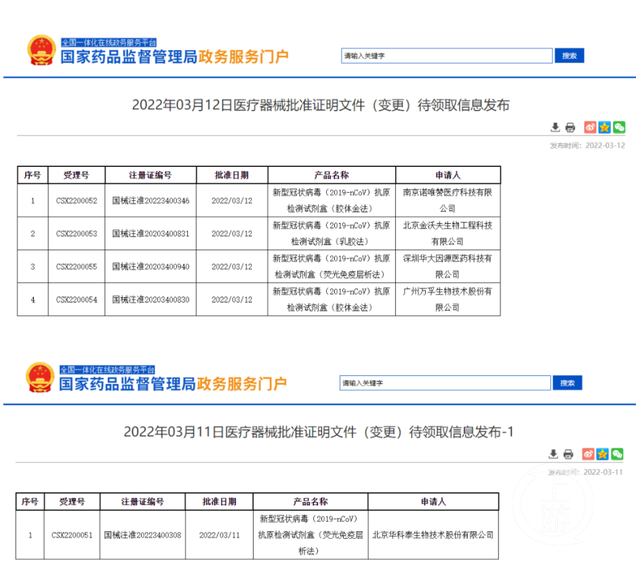Click the top national emblem logo
This screenshot has height=572, width=640.
point(41,54)
